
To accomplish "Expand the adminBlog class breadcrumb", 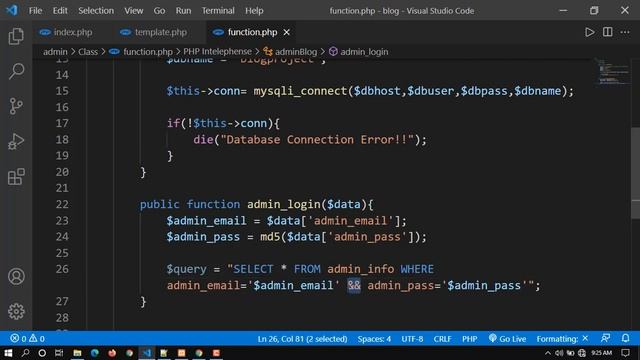I will coord(290,52).
